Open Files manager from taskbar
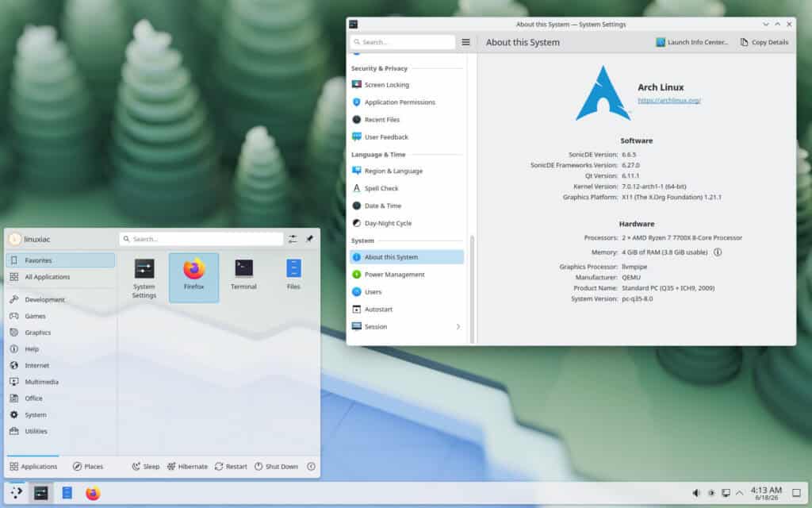Viewport: 812px width, 508px height. coord(67,493)
